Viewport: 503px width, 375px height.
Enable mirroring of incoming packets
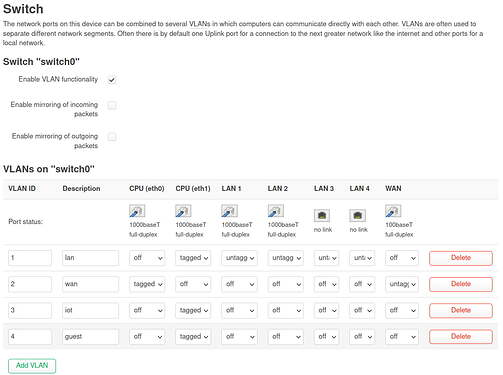112,106
